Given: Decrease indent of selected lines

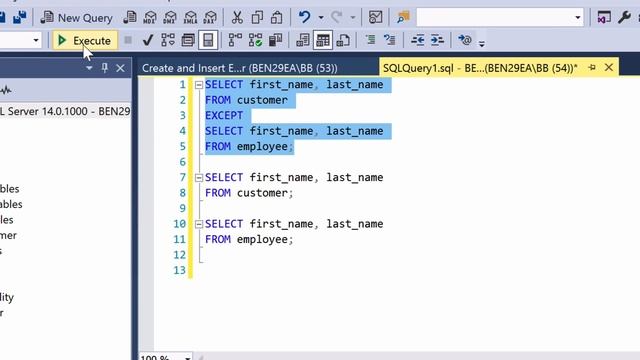Looking at the screenshot, I should point(417,40).
